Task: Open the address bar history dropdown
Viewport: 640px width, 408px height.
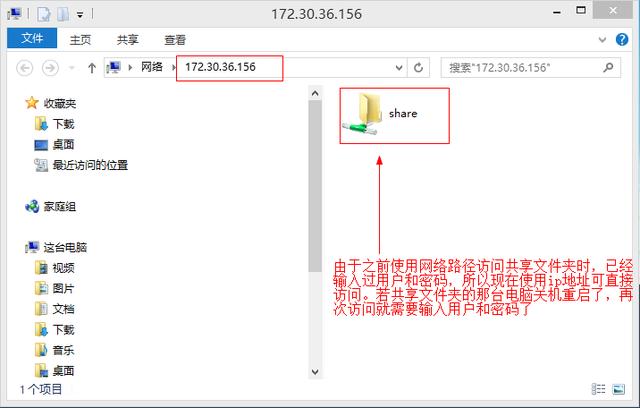Action: [399, 68]
